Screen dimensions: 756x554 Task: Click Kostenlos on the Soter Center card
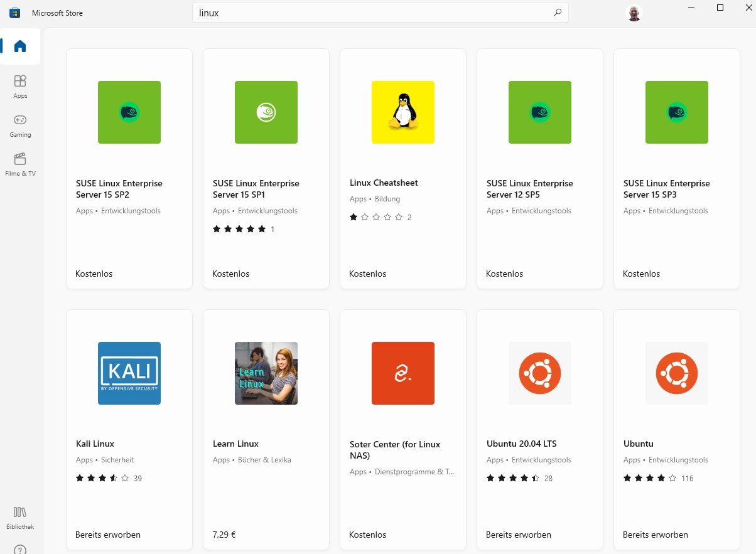368,535
